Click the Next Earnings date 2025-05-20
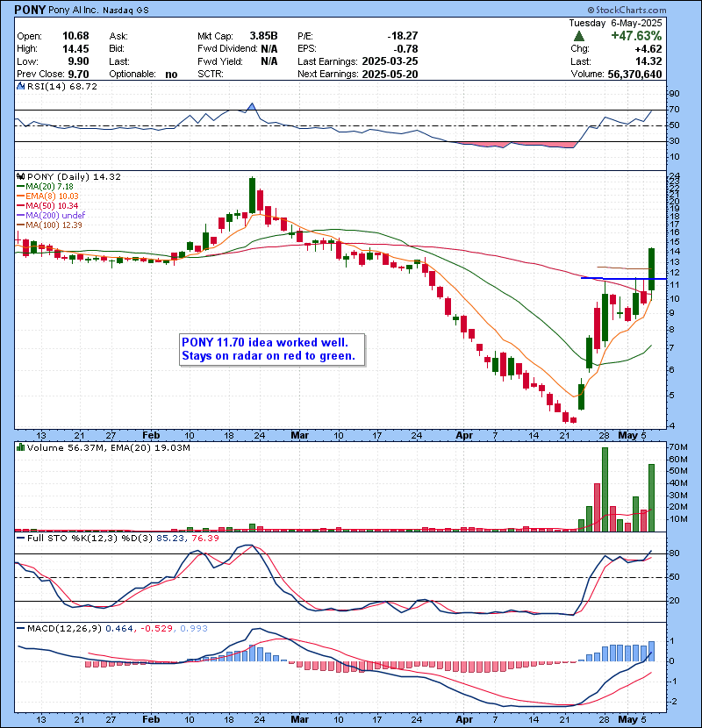 click(390, 75)
